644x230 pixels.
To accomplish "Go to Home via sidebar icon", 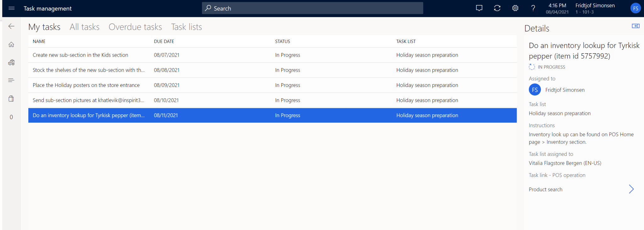I will (12, 44).
